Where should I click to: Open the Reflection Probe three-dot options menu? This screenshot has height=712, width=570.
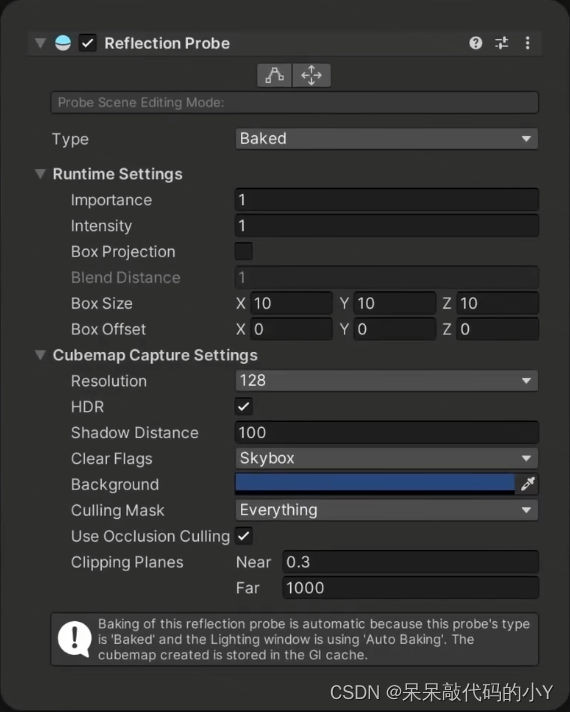527,43
